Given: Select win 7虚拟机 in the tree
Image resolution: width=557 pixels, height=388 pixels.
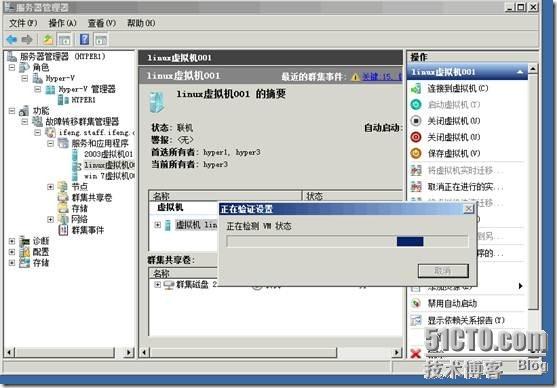Looking at the screenshot, I should click(109, 176).
